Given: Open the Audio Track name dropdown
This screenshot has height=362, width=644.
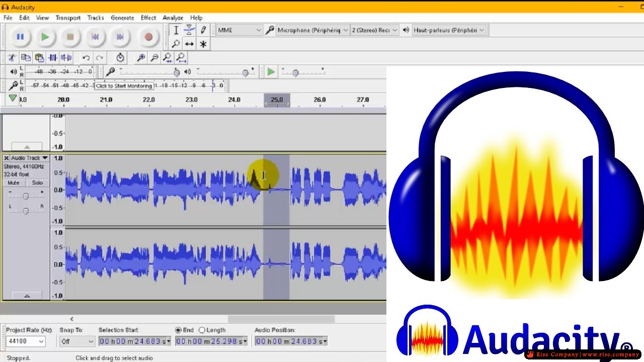Looking at the screenshot, I should pos(29,158).
